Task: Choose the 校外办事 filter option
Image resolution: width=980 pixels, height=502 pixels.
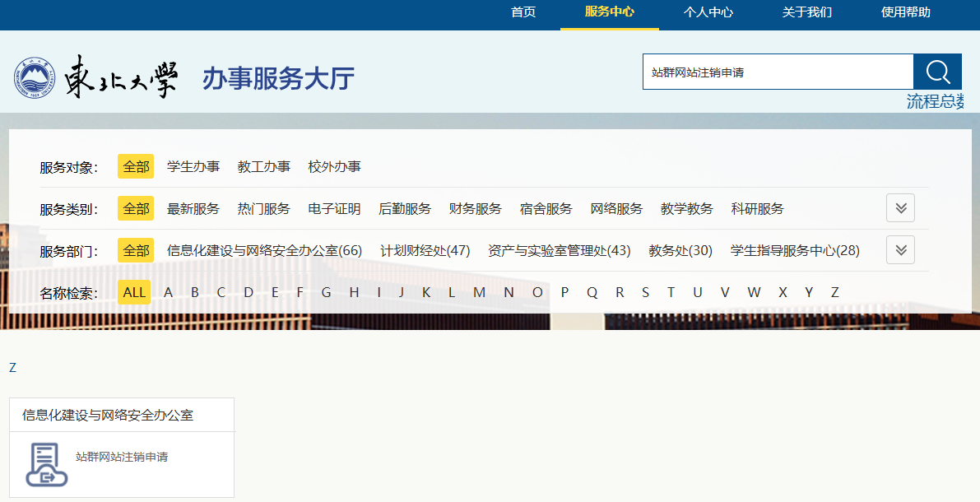Action: coord(334,166)
